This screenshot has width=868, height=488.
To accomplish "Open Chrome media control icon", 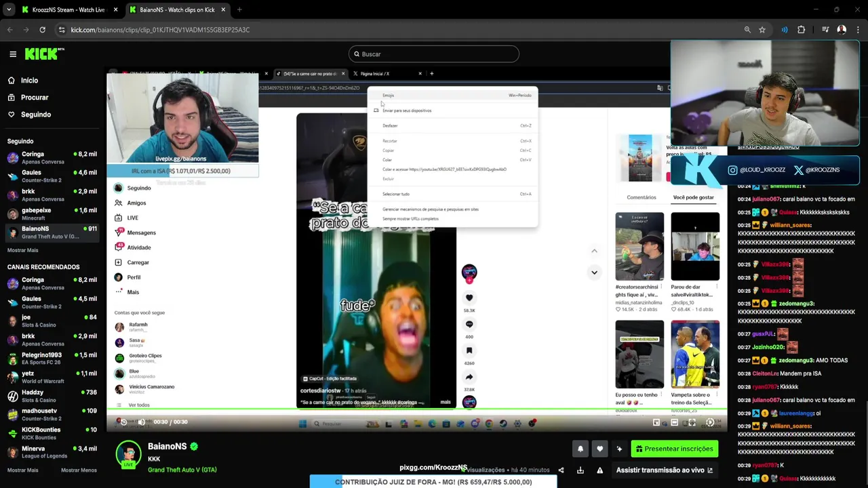I will click(825, 30).
